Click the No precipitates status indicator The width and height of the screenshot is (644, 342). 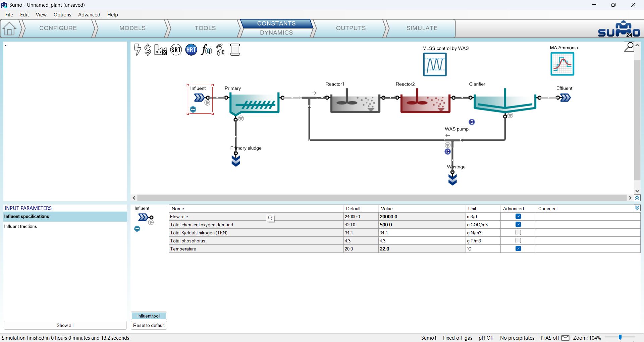click(517, 338)
